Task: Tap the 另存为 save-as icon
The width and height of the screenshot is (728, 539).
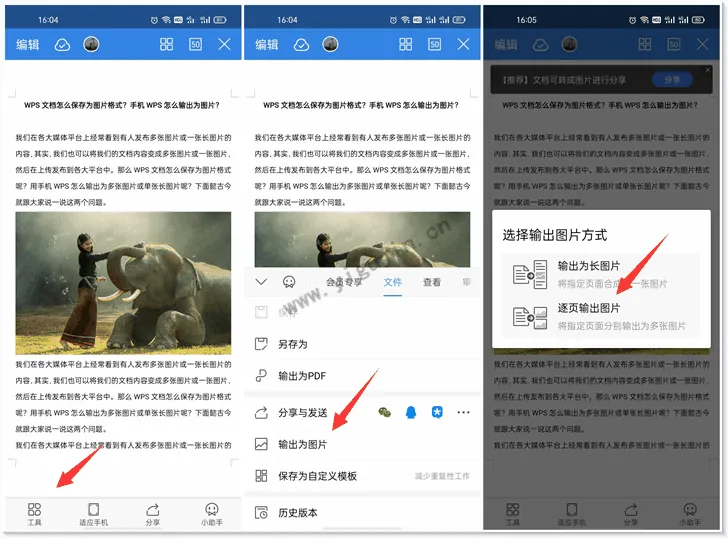Action: 261,344
